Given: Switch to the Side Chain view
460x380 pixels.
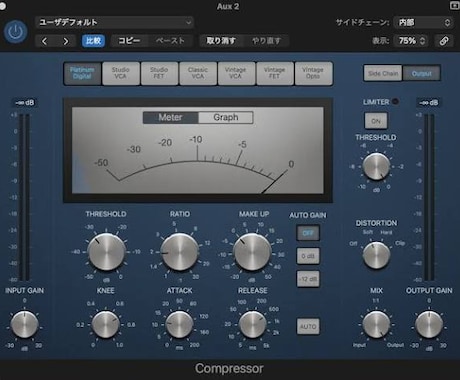Looking at the screenshot, I should 383,73.
